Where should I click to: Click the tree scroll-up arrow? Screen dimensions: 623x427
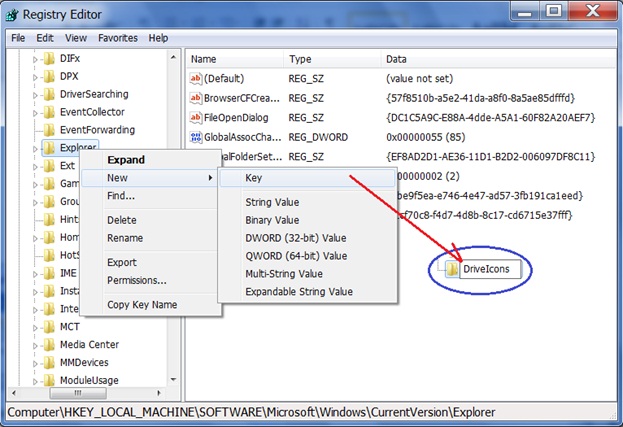(174, 58)
